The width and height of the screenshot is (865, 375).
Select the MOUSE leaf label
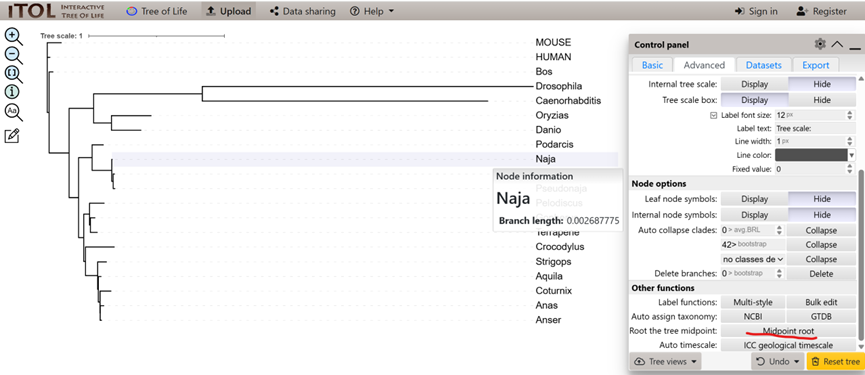pos(553,42)
